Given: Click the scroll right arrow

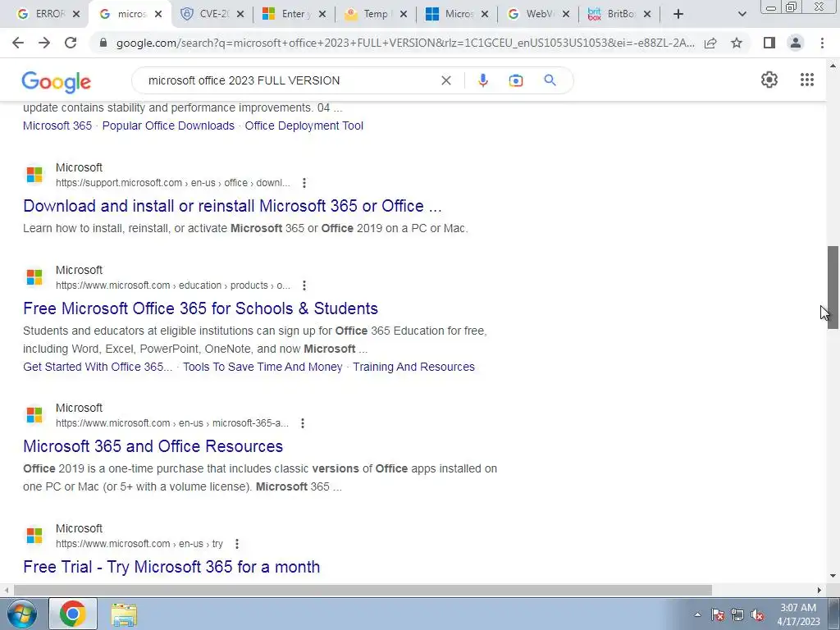Looking at the screenshot, I should point(819,590).
